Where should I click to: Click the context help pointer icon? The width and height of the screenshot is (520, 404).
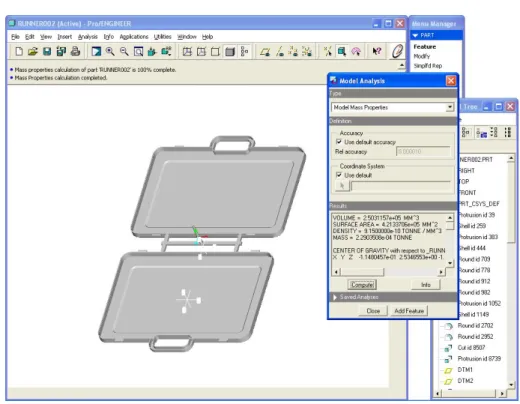(x=377, y=51)
